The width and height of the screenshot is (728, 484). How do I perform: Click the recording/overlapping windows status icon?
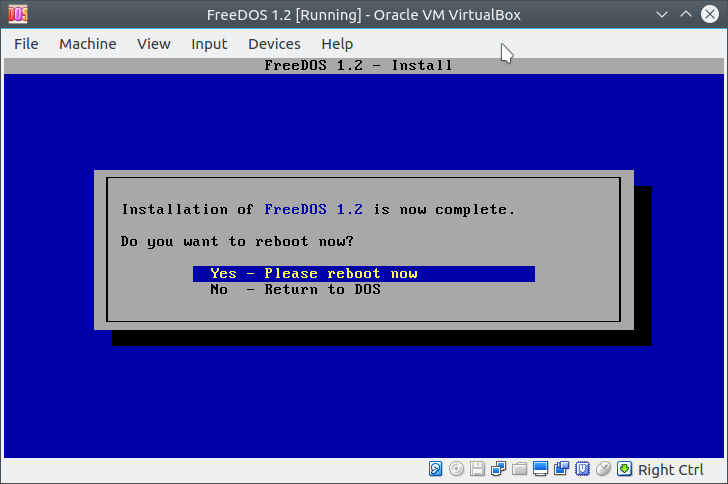[561, 469]
